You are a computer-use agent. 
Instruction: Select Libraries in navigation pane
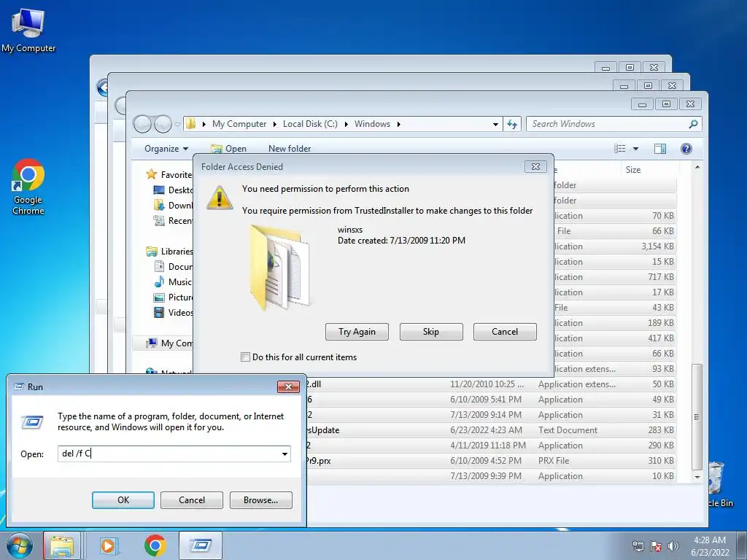(169, 252)
